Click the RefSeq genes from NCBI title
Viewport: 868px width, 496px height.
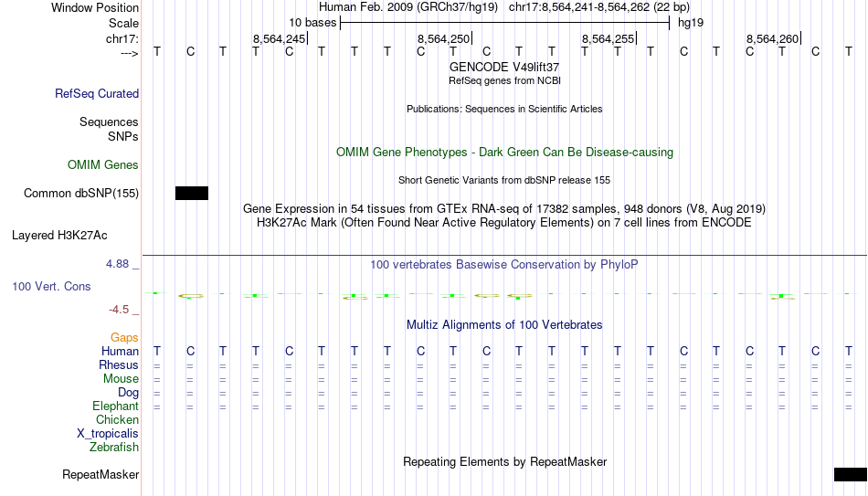click(505, 80)
